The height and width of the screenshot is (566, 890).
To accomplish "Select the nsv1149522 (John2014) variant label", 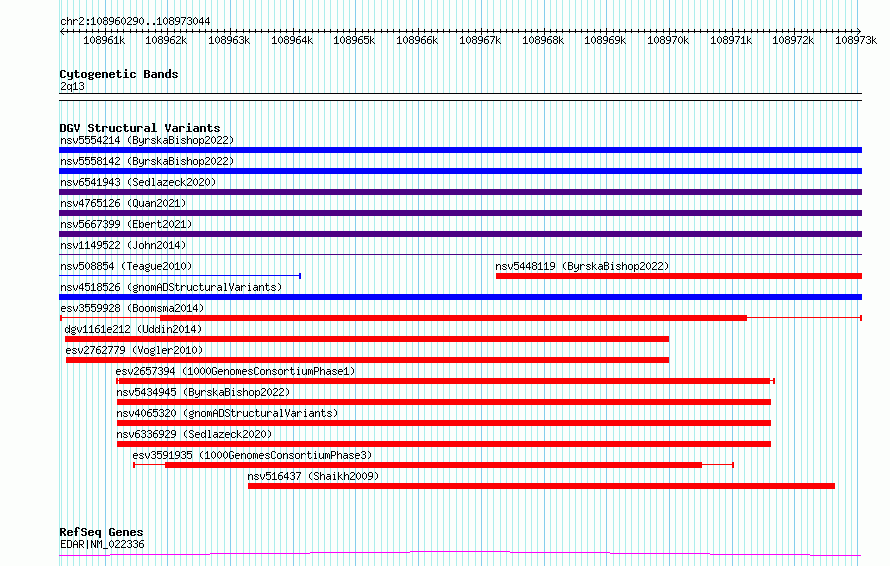I will tap(123, 245).
